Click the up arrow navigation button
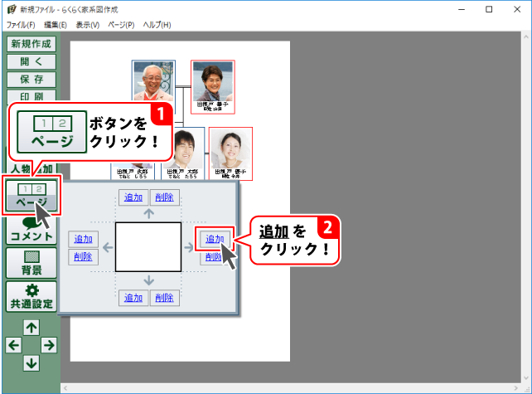This screenshot has height=394, width=532. (x=31, y=328)
